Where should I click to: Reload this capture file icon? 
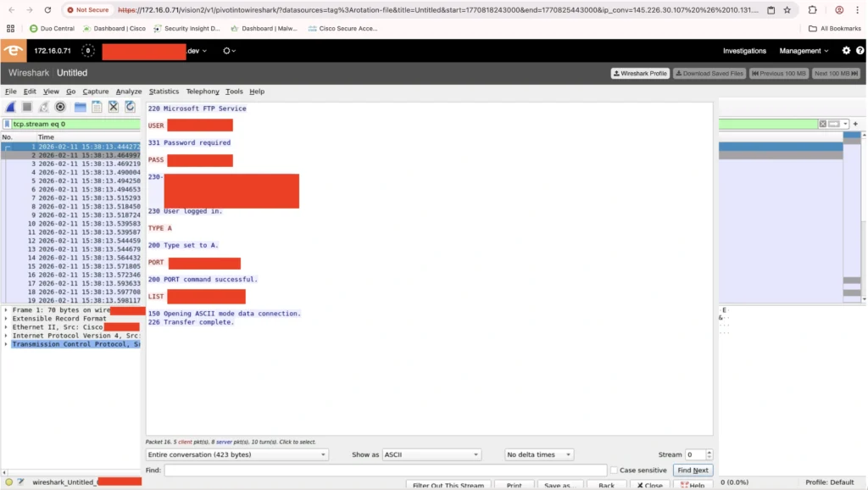[129, 106]
